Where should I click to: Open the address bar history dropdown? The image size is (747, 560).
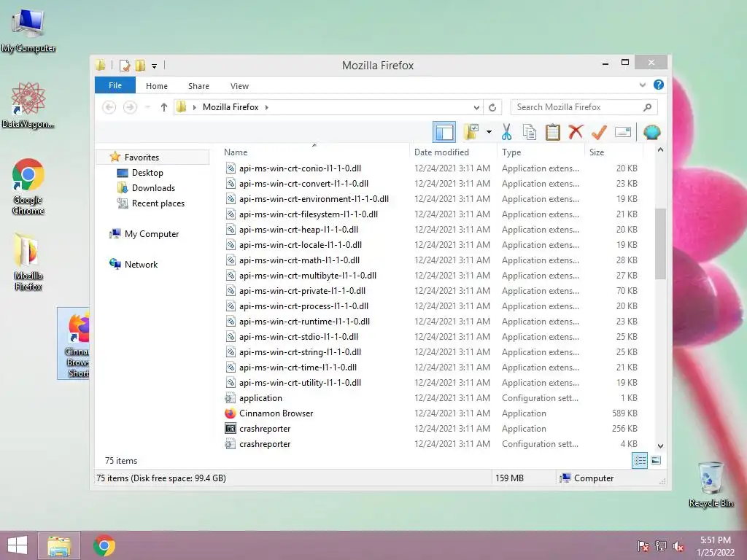pyautogui.click(x=476, y=107)
